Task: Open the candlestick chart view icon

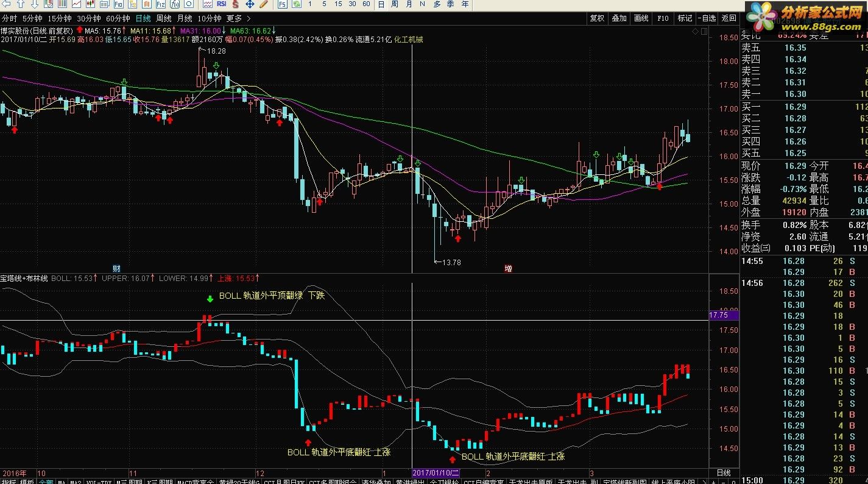Action: click(x=90, y=4)
